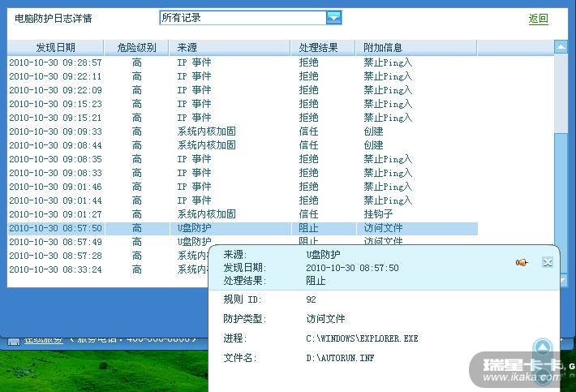This screenshot has width=576, height=392.
Task: Select the log entry dated 09:08:35
Action: (x=243, y=159)
